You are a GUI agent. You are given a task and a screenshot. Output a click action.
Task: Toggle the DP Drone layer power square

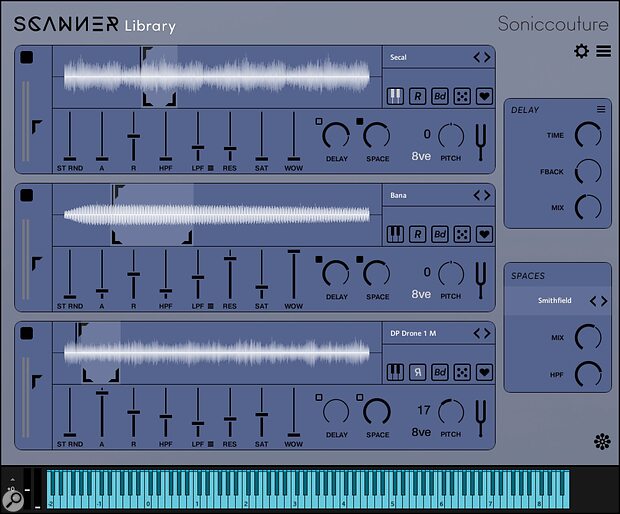tap(26, 333)
